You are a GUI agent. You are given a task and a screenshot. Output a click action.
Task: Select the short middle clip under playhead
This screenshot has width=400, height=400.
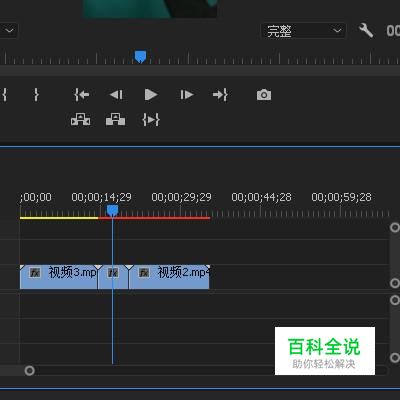pos(113,277)
